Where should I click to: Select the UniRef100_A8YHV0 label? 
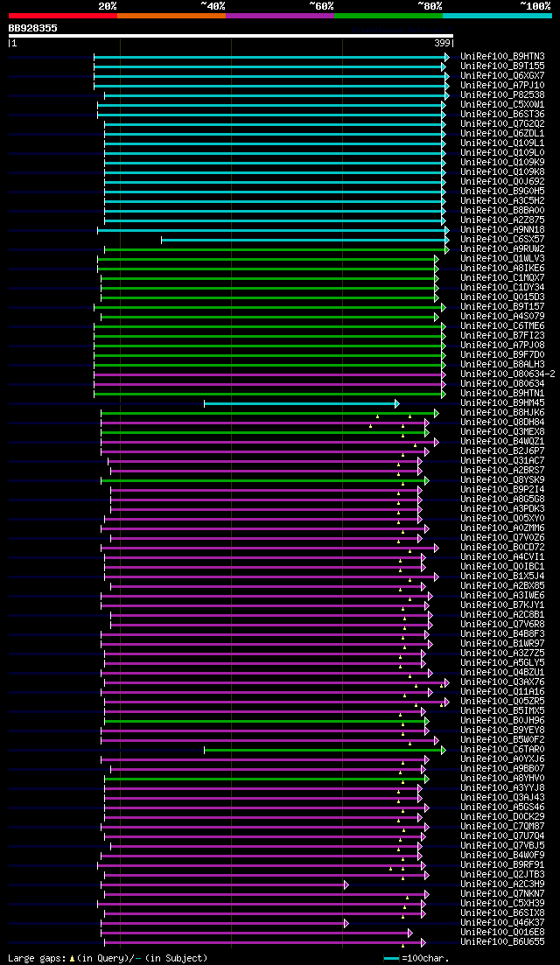coord(502,779)
